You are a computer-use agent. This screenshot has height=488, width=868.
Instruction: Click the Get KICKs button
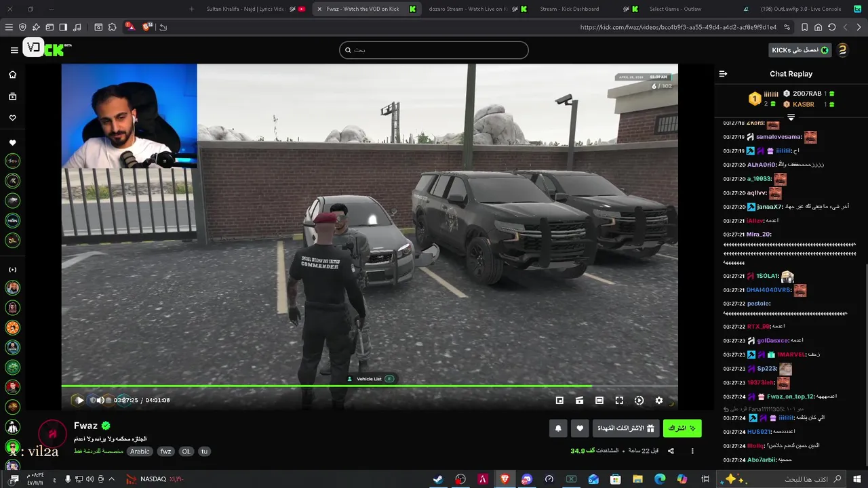pos(800,50)
